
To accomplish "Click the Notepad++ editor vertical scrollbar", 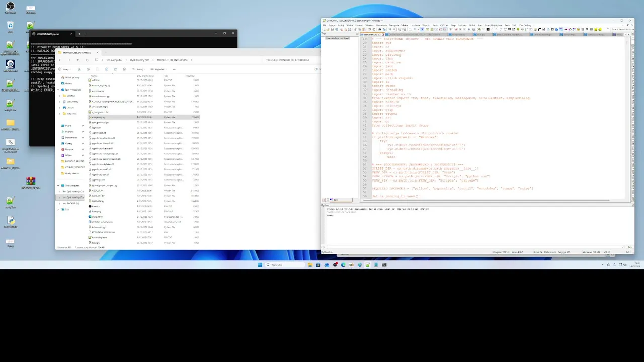I will pyautogui.click(x=627, y=118).
